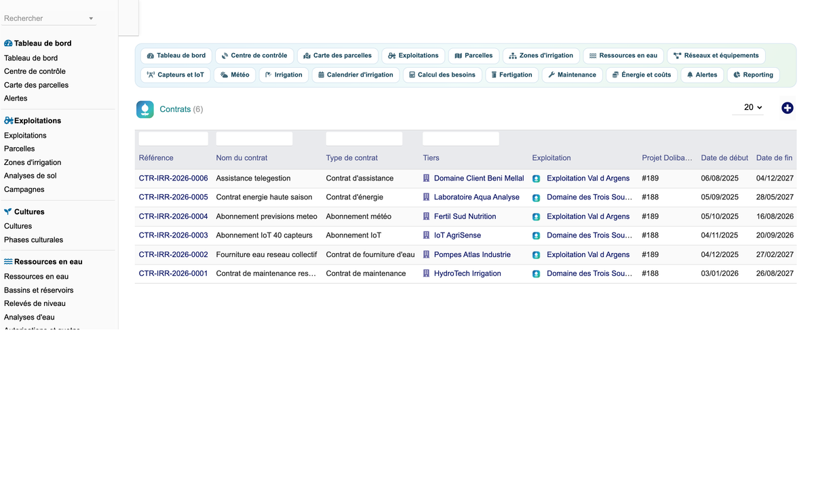
Task: Click the Nom du contrat filter field
Action: pyautogui.click(x=254, y=138)
